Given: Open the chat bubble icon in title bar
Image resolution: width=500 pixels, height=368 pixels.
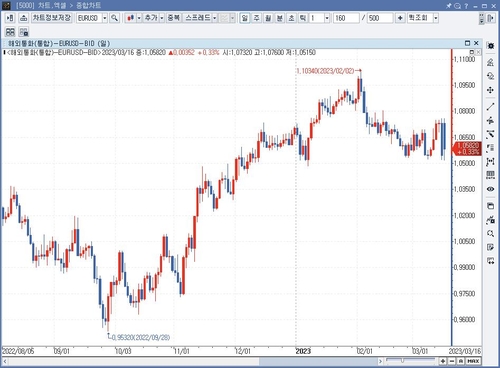Looking at the screenshot, I should point(458,6).
